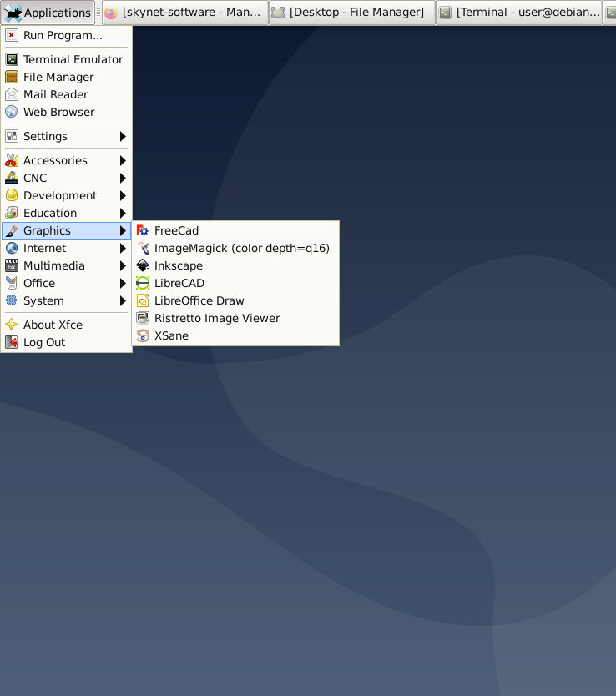Launch Inkscape from the submenu
The image size is (616, 696).
click(235, 265)
